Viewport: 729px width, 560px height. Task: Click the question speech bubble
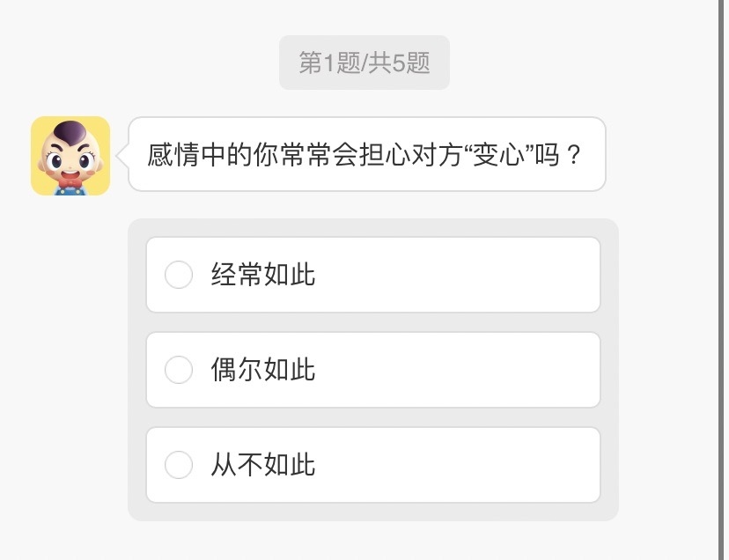coord(365,155)
